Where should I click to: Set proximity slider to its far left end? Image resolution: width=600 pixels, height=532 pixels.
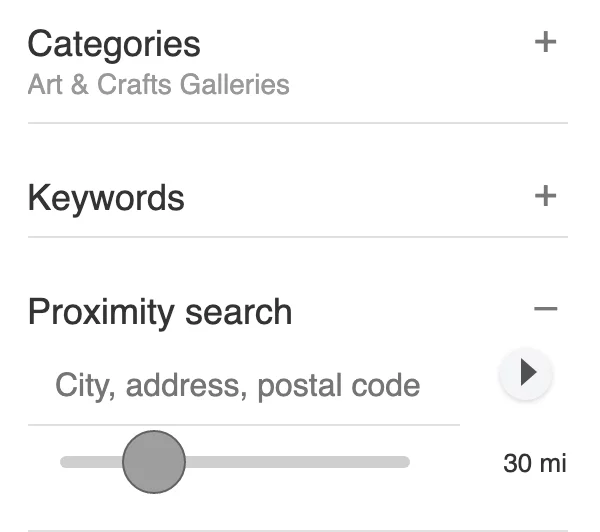coord(64,462)
